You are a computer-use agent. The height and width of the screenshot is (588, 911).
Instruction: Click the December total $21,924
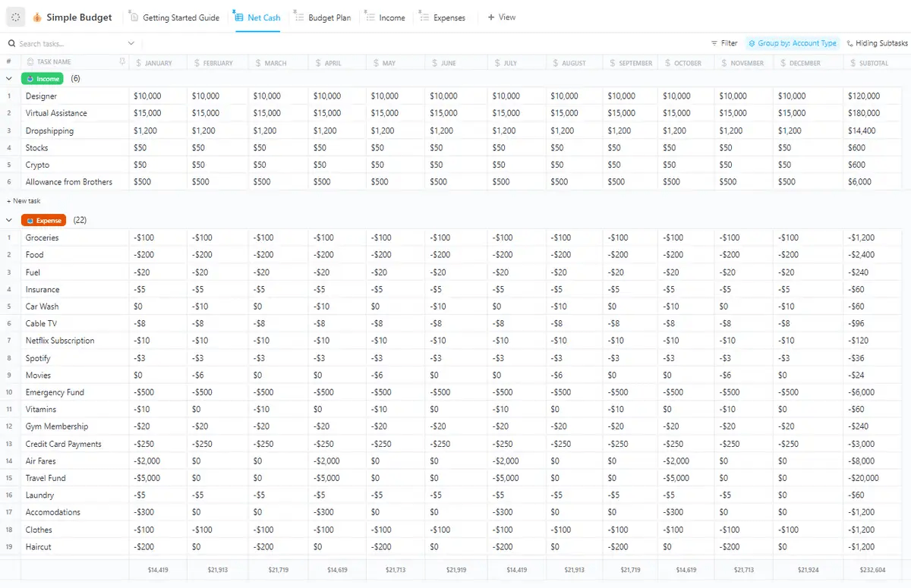(809, 569)
